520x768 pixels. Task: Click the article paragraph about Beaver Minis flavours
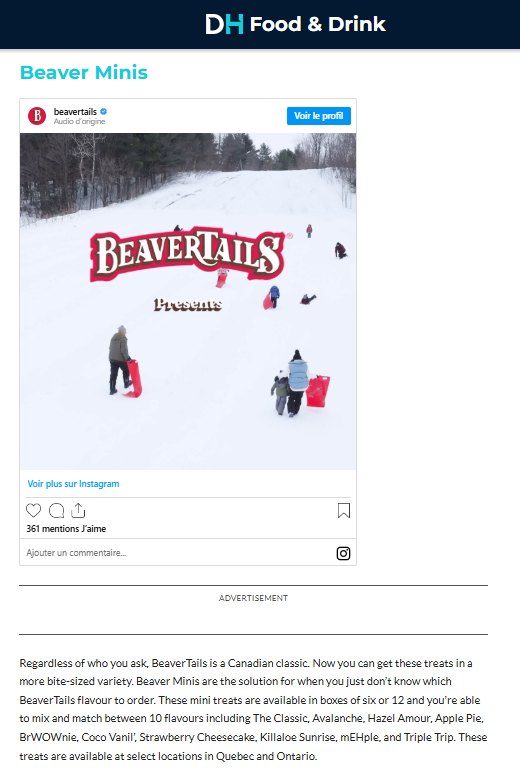pyautogui.click(x=253, y=709)
